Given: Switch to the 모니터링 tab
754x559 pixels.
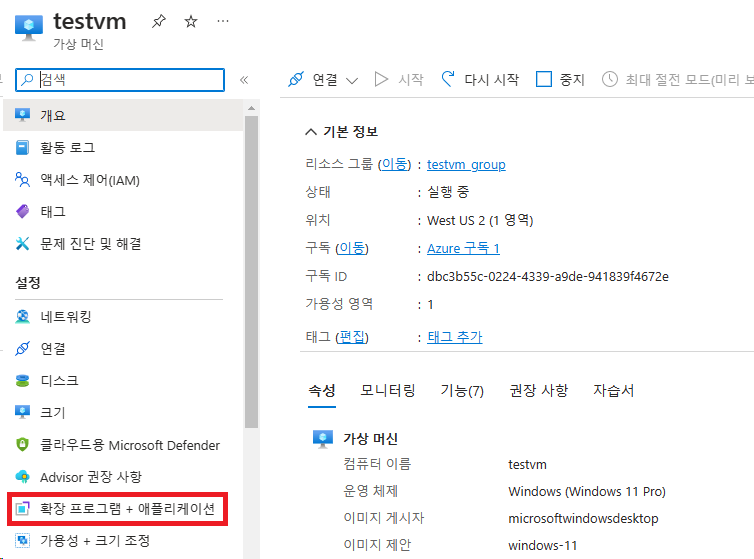Looking at the screenshot, I should tap(388, 390).
